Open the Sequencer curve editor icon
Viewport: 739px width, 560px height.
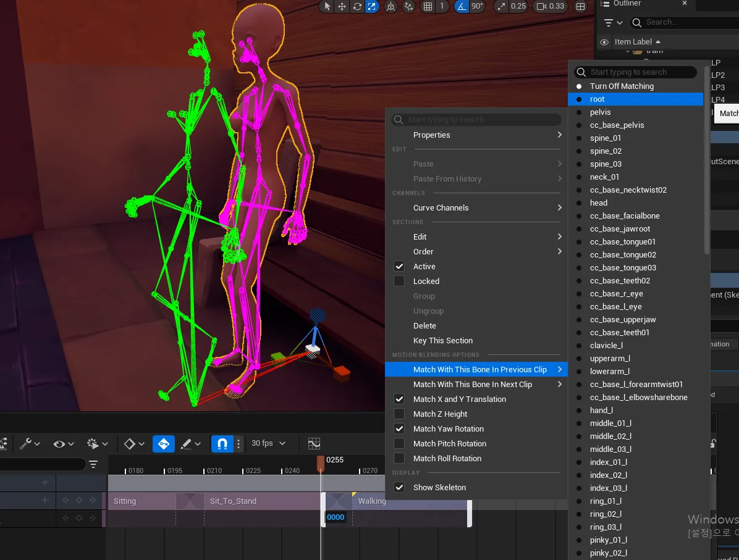(x=314, y=444)
